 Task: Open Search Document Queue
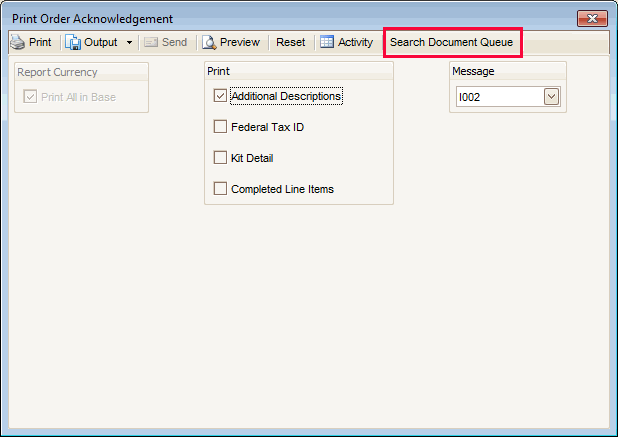(x=451, y=42)
